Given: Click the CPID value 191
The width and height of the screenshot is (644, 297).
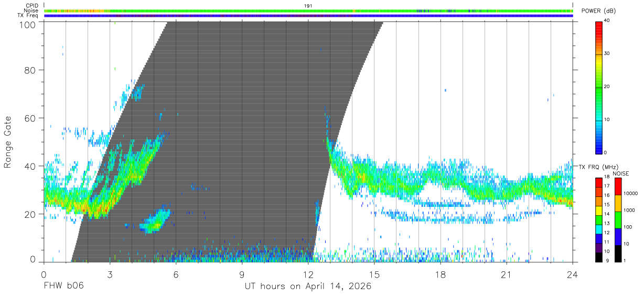Looking at the screenshot, I should pos(308,6).
